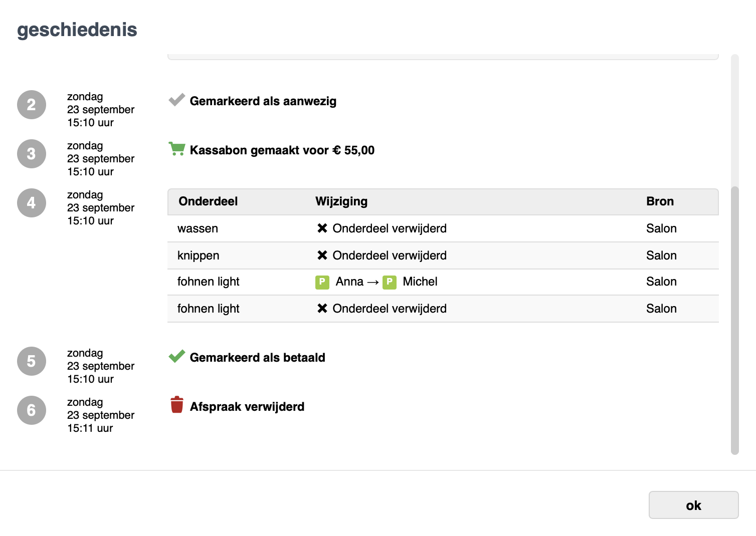
Task: Click the green P badge next to Anna
Action: click(x=322, y=282)
